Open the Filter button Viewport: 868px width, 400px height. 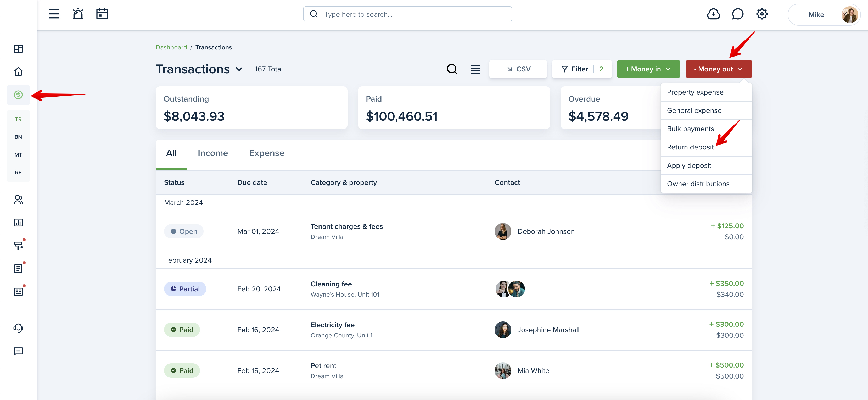coord(581,69)
